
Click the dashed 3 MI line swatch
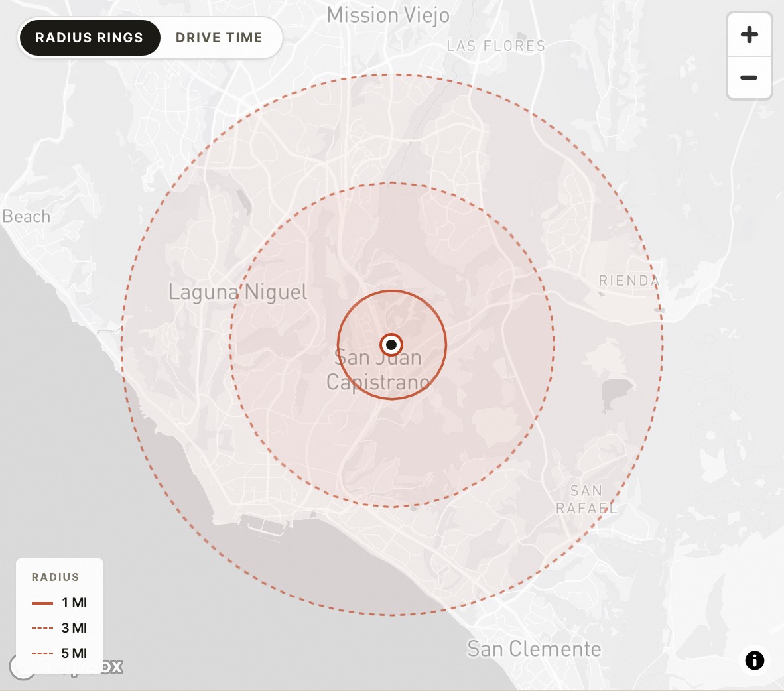pyautogui.click(x=42, y=628)
